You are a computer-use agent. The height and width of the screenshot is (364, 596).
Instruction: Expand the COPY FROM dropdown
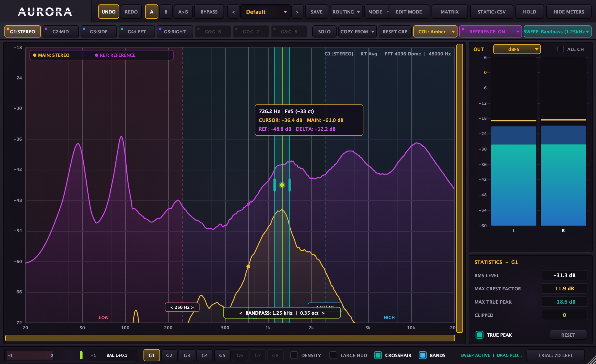point(357,32)
